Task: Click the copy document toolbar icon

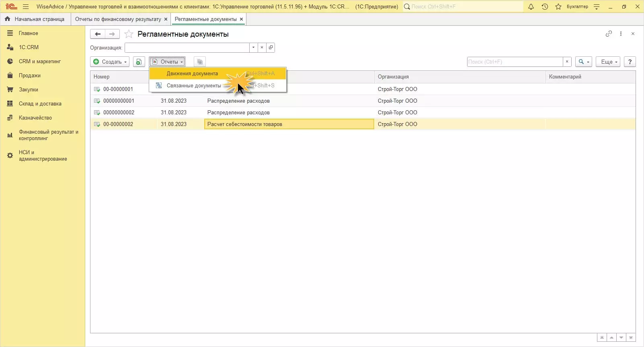Action: 139,62
